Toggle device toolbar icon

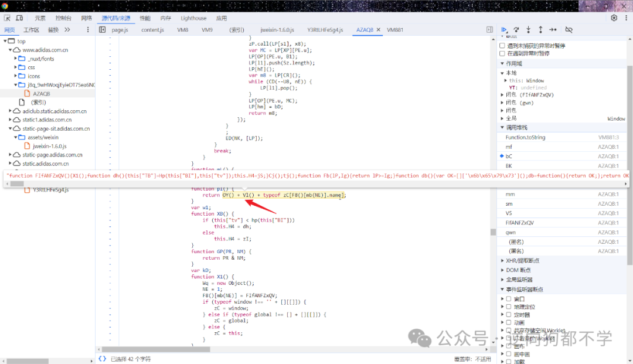tap(19, 18)
